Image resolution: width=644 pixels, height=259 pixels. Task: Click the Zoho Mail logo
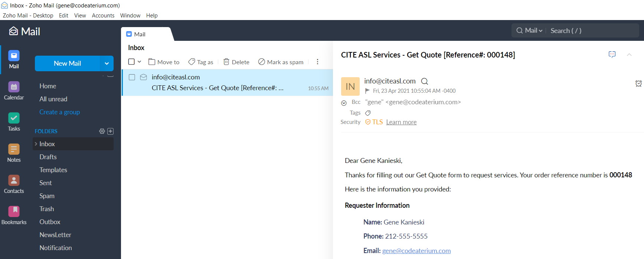24,31
